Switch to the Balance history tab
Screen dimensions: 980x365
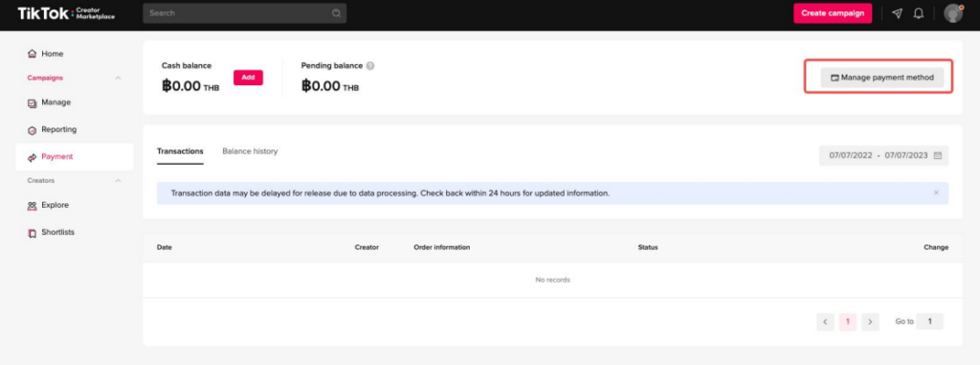point(250,151)
